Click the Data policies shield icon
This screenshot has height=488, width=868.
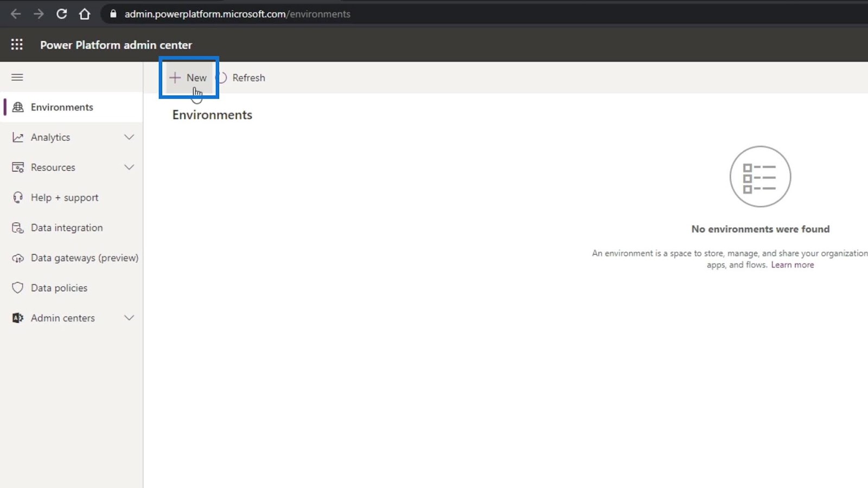(18, 288)
